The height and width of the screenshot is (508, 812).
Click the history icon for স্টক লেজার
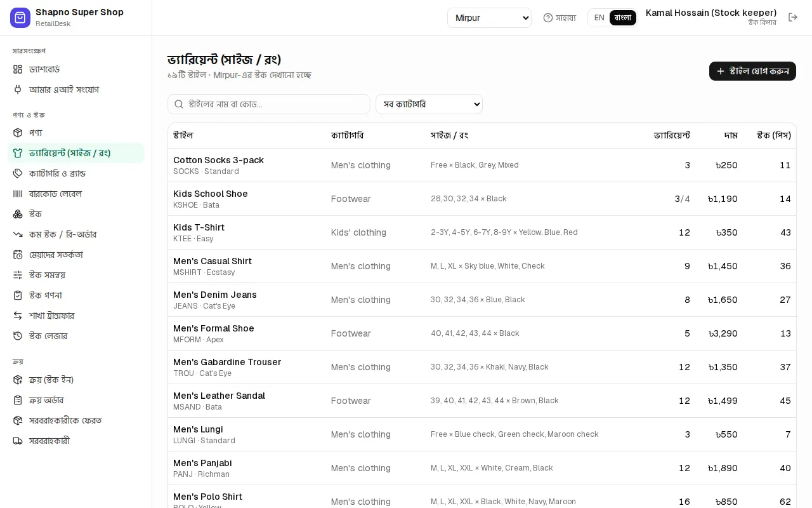pyautogui.click(x=18, y=336)
